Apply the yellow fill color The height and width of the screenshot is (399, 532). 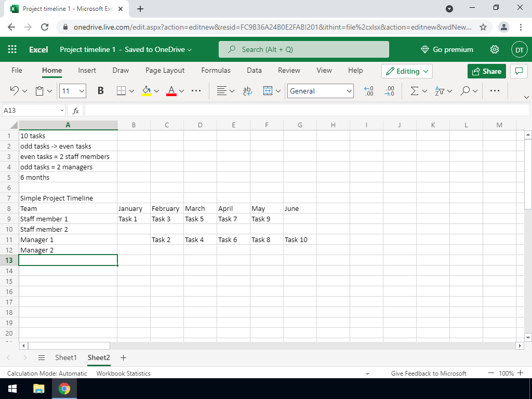(x=146, y=91)
